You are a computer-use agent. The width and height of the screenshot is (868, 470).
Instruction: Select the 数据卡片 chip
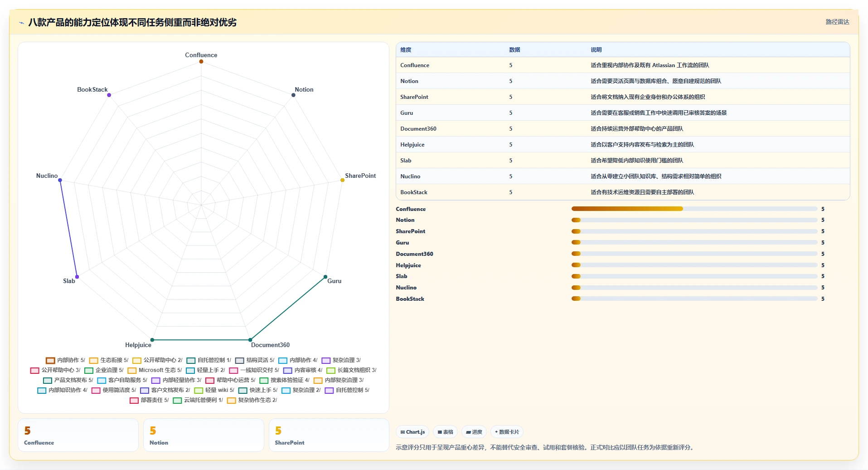(x=507, y=432)
